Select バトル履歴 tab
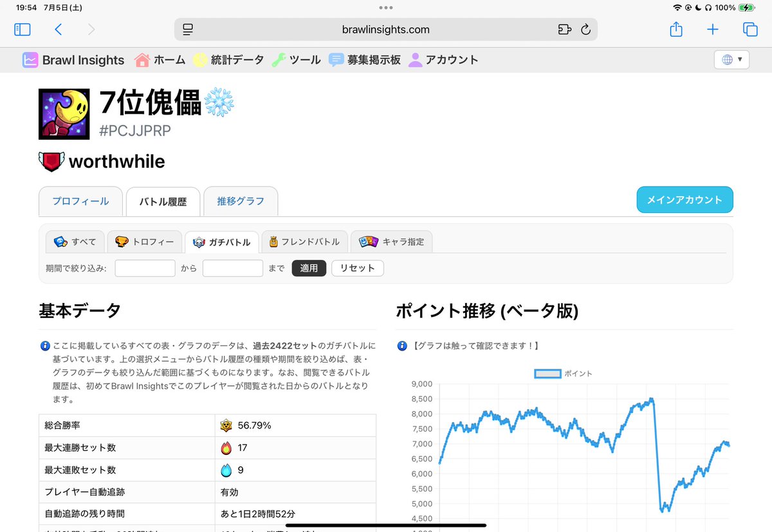The width and height of the screenshot is (772, 532). (x=163, y=201)
